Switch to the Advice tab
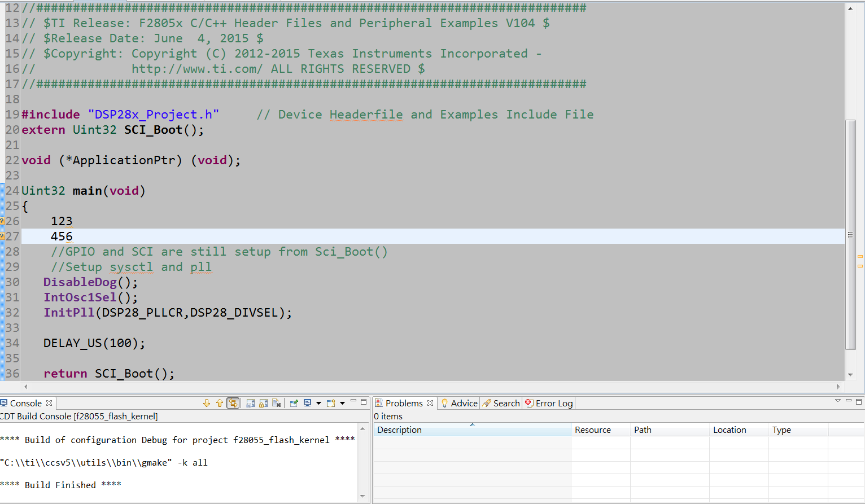The image size is (865, 504). tap(460, 403)
